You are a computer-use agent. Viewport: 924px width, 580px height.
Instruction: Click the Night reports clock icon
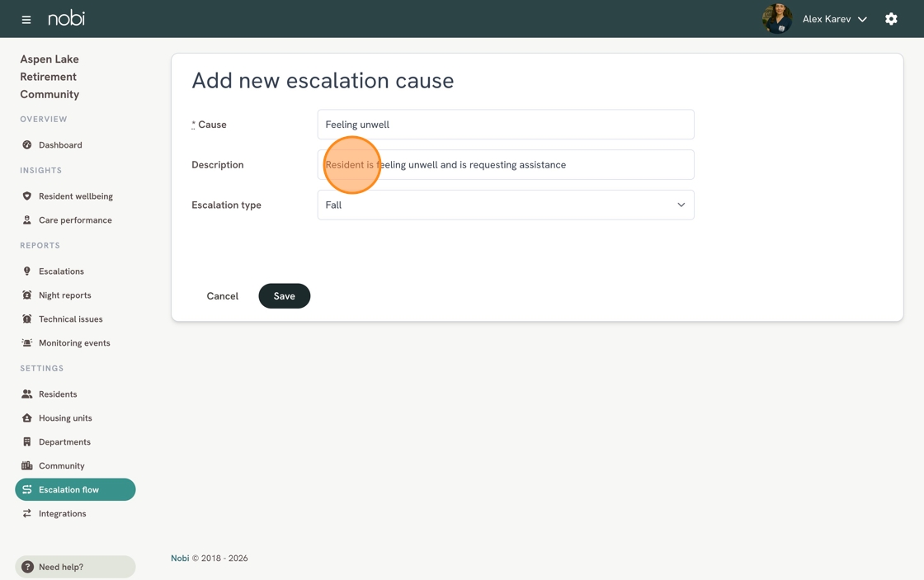pyautogui.click(x=26, y=295)
